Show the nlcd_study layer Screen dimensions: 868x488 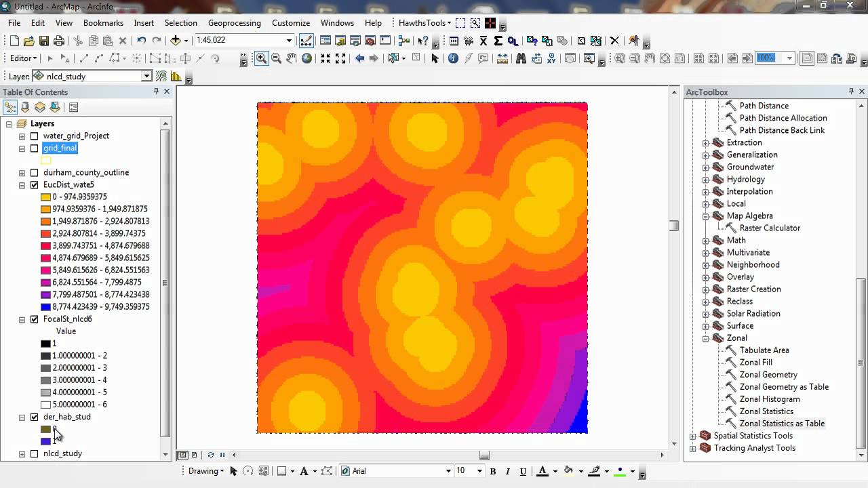pos(35,453)
